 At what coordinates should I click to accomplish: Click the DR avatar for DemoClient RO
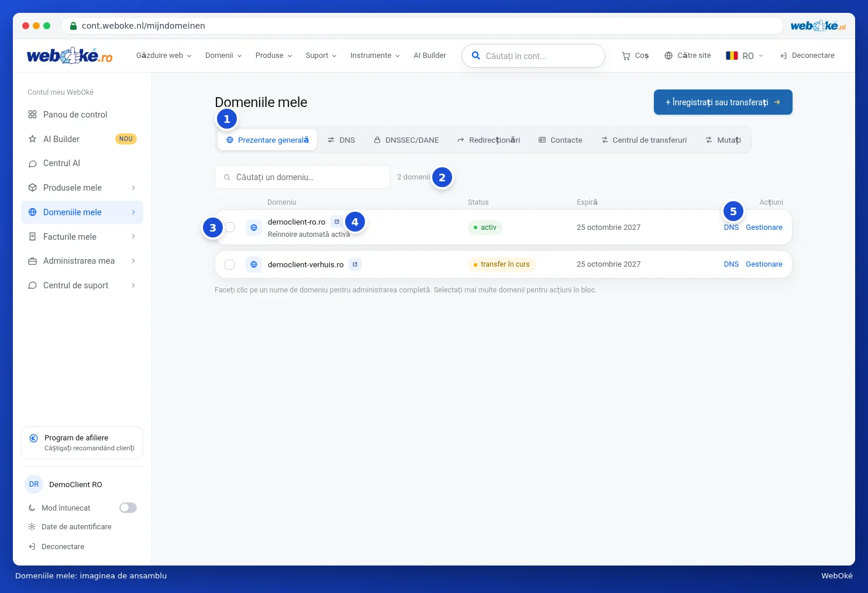[34, 484]
